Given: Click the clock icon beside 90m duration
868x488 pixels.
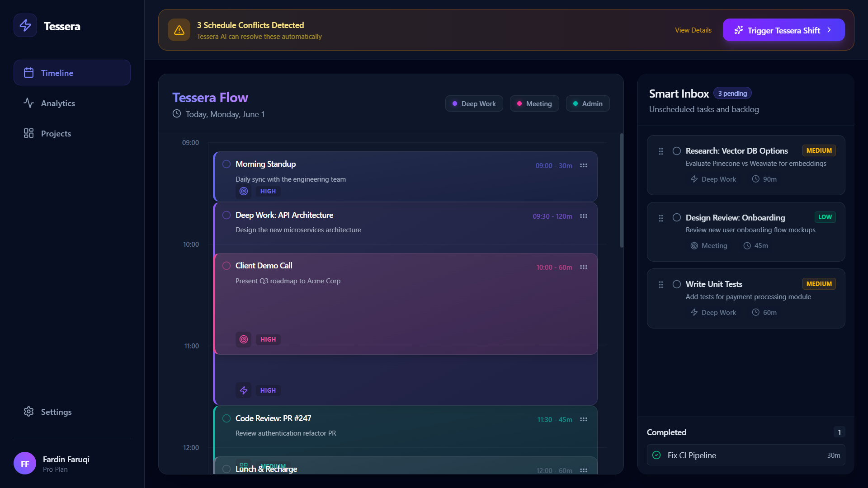Looking at the screenshot, I should click(755, 179).
